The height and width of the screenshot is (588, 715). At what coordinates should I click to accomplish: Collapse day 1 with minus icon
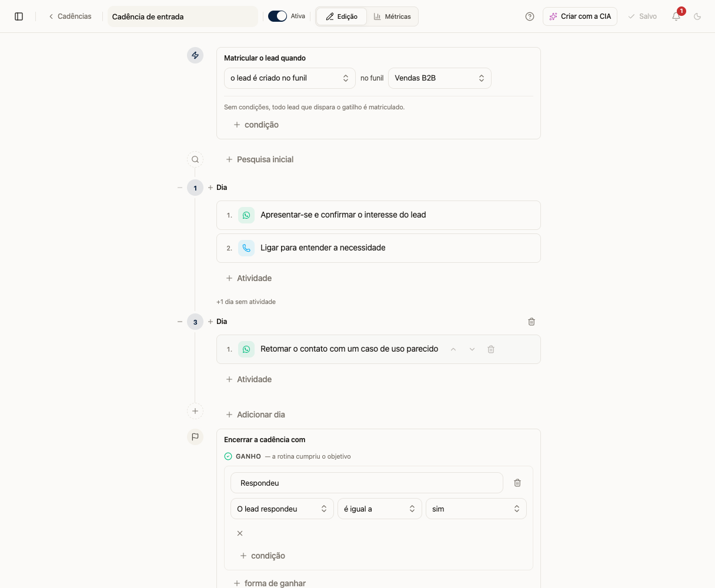coord(180,188)
